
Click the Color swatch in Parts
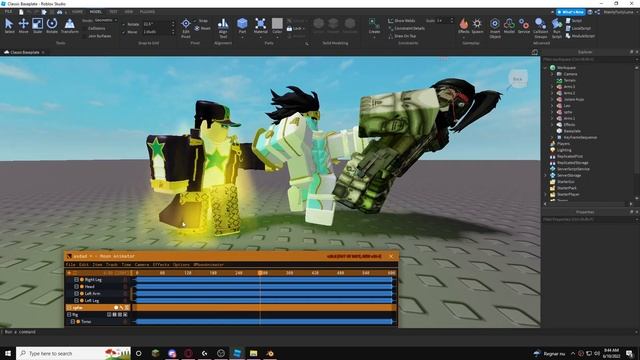[277, 24]
